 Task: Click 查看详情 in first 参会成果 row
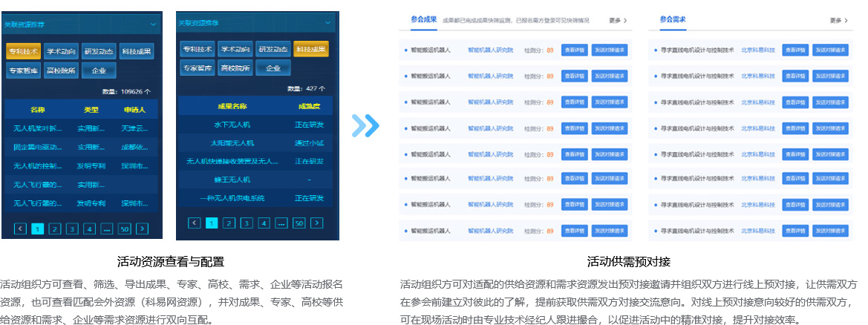(x=574, y=50)
